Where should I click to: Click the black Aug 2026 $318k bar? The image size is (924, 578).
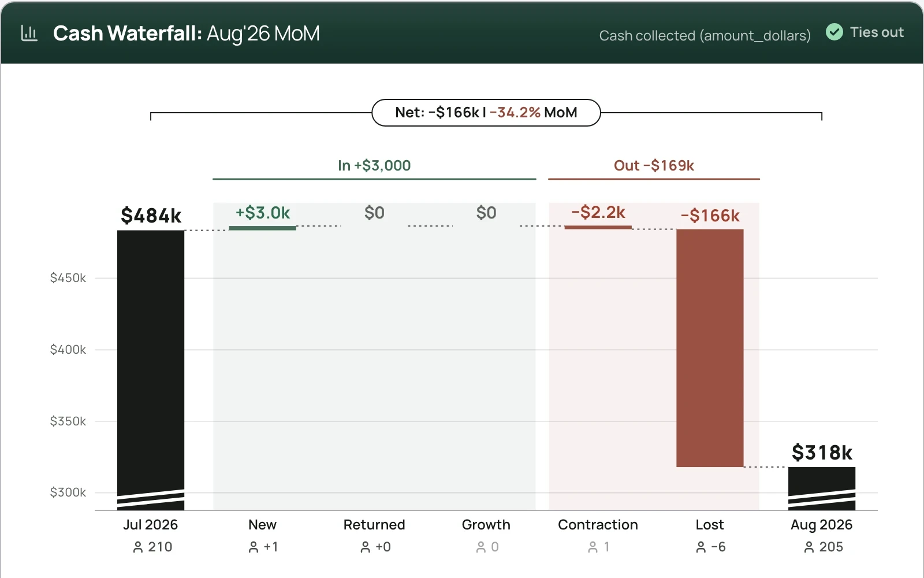(x=822, y=488)
